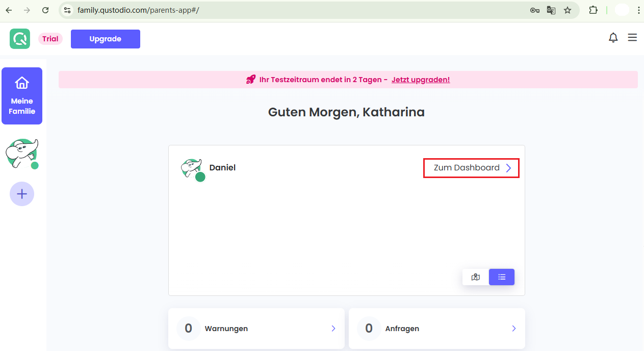Click the Qustodio logo
The image size is (644, 351).
click(20, 39)
